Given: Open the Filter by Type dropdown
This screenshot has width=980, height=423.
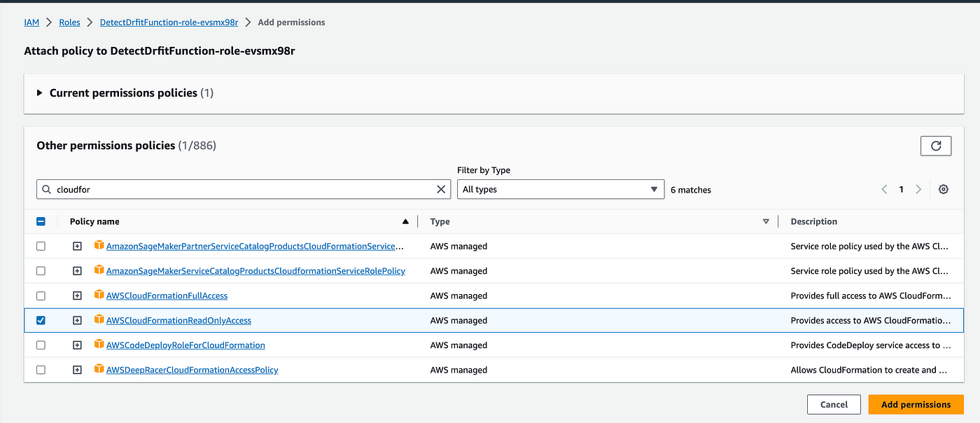Looking at the screenshot, I should [x=561, y=189].
